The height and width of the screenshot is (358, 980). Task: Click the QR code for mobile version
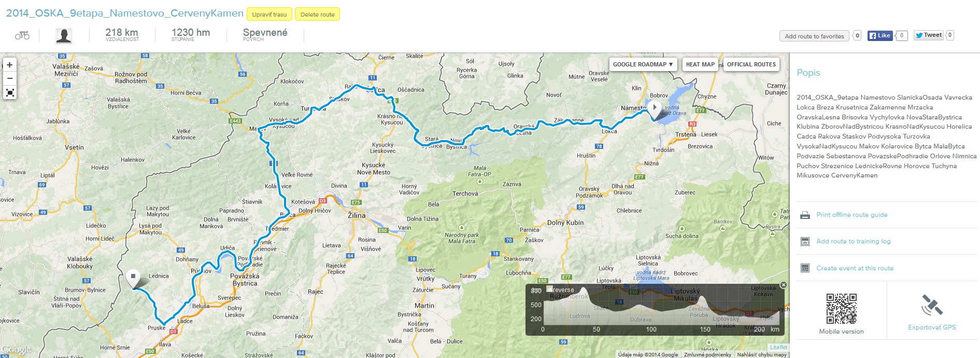(841, 309)
